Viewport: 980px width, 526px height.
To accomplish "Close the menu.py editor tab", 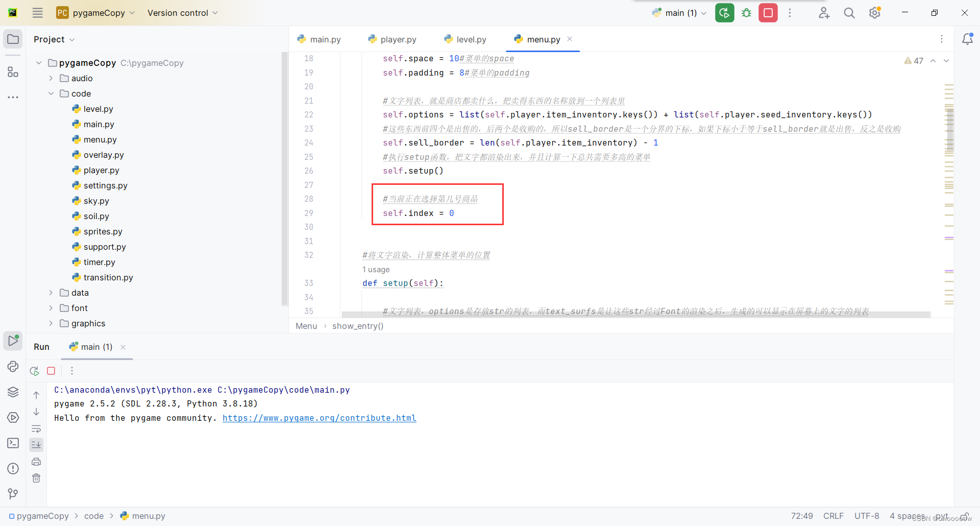I will 570,39.
